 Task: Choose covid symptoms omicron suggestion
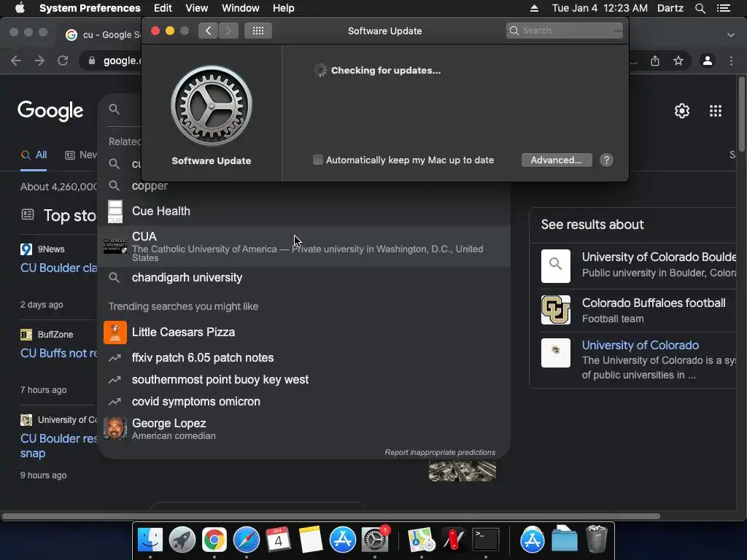[x=304, y=402]
